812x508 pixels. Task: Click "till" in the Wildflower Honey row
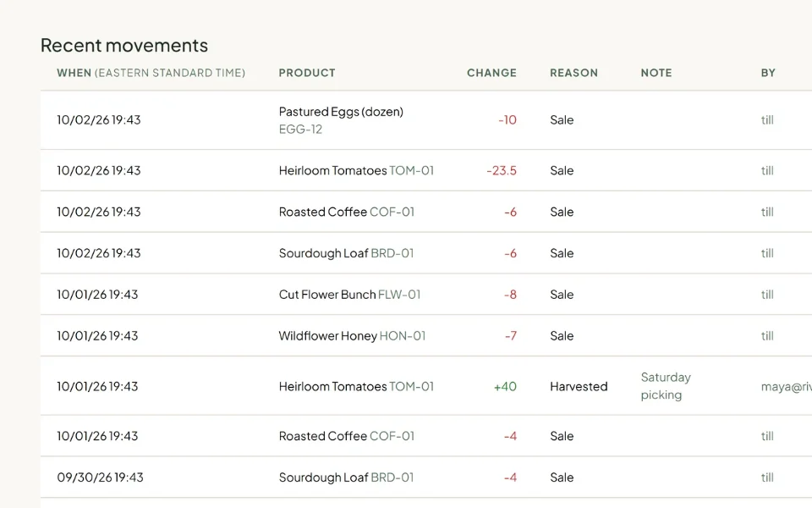click(x=767, y=336)
